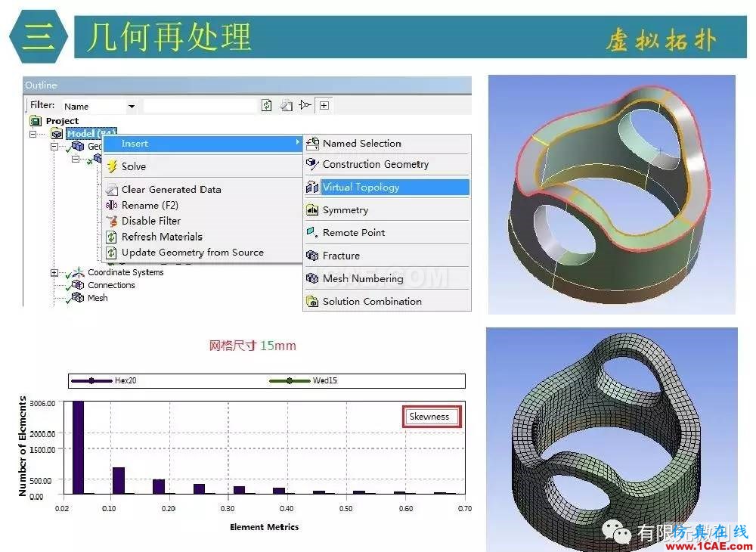This screenshot has height=552, width=756.
Task: Select Fracture in submenu
Action: [x=387, y=256]
